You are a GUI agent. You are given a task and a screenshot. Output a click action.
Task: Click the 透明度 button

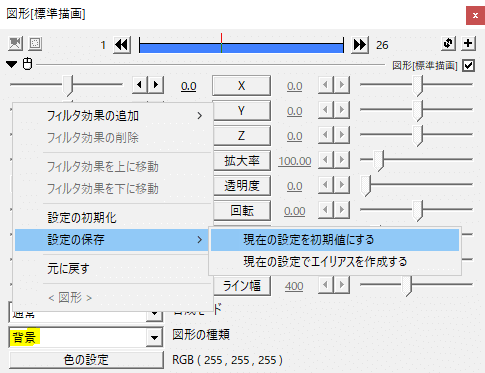click(241, 186)
